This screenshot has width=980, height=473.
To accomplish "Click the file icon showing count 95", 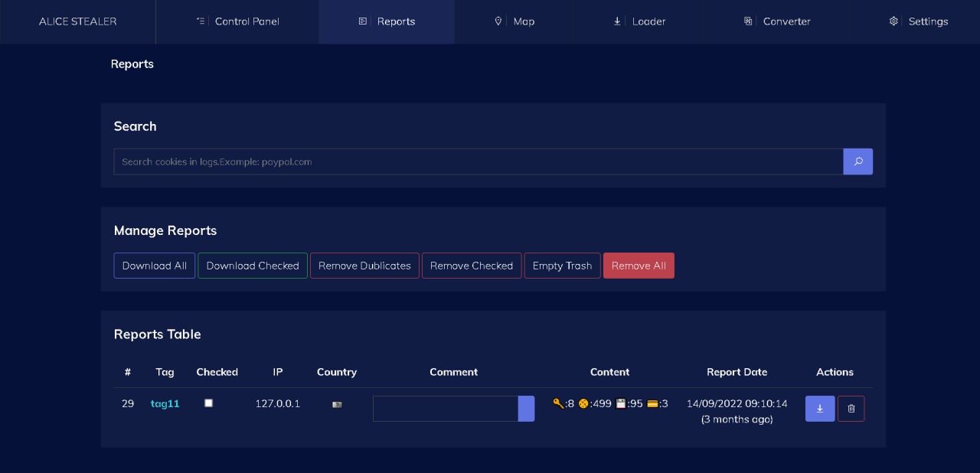I will 621,403.
